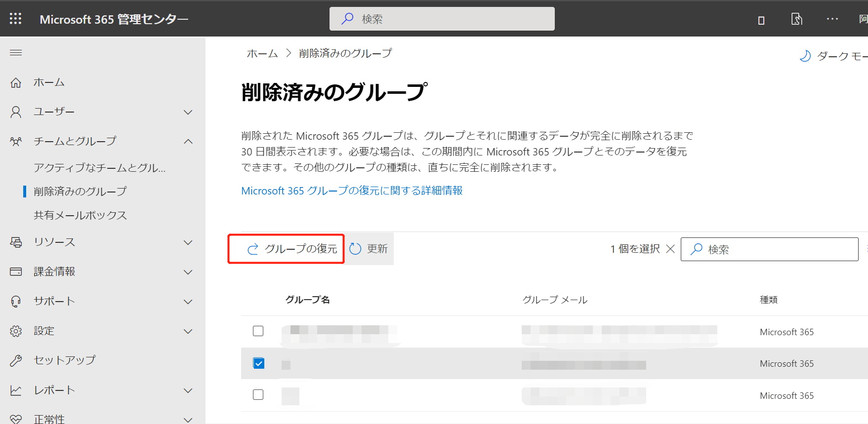Click Microsoft 365 type in first row
The image size is (868, 424).
click(x=786, y=332)
